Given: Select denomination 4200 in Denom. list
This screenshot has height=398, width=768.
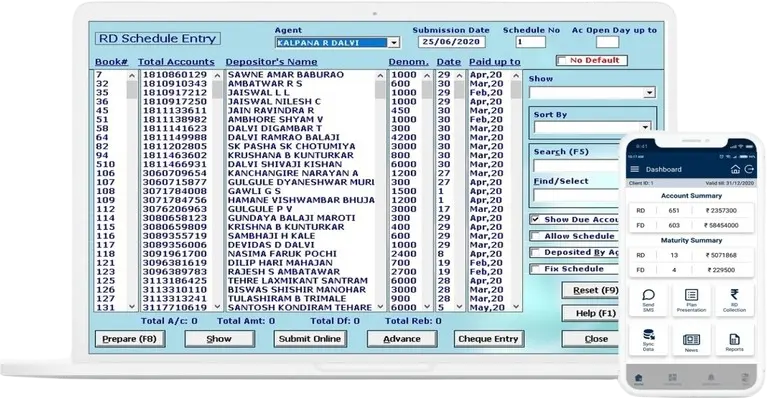Looking at the screenshot, I should tap(404, 138).
